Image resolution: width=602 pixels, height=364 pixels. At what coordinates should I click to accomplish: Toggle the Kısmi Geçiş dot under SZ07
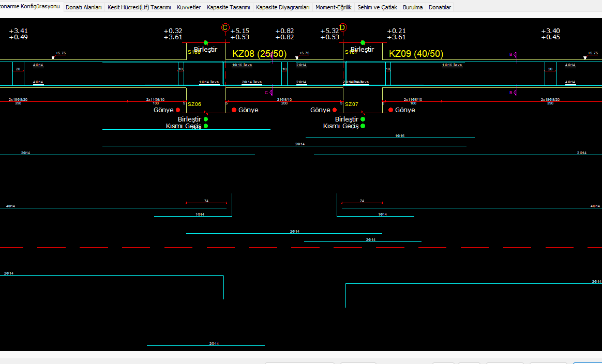[x=363, y=126]
